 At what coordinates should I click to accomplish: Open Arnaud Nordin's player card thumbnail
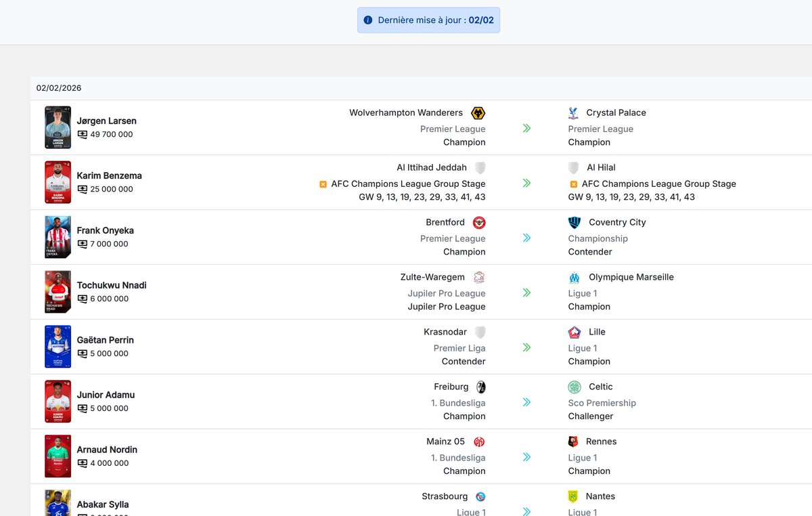(58, 456)
